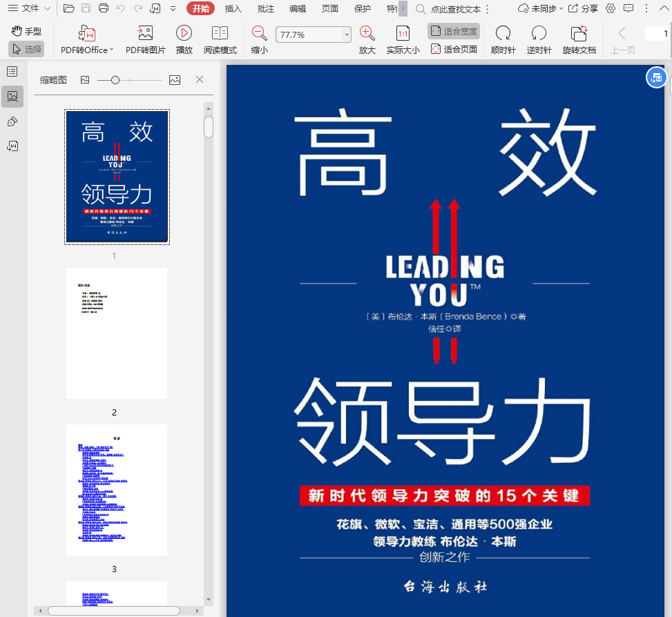Toggle 适合页面 fit page
The height and width of the screenshot is (617, 672).
tap(454, 49)
